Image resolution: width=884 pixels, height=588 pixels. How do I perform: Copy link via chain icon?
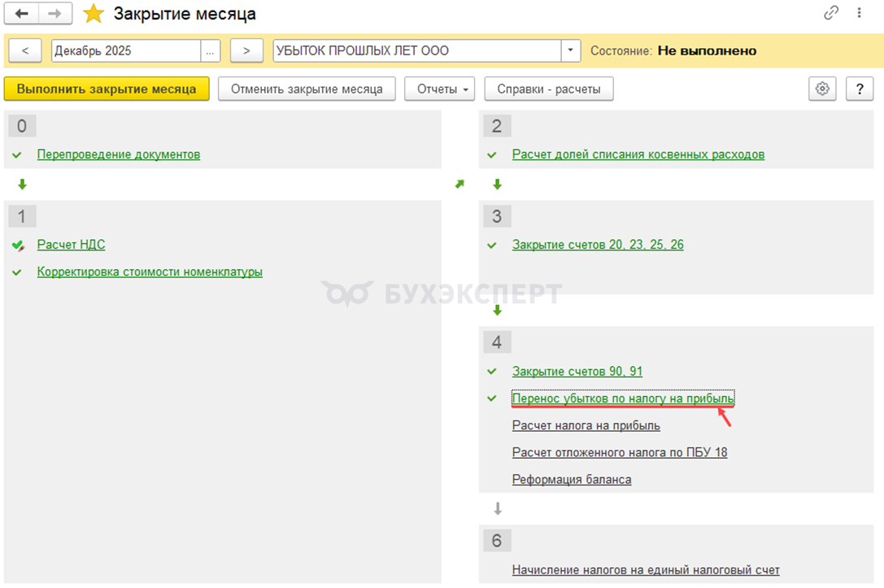tap(831, 13)
